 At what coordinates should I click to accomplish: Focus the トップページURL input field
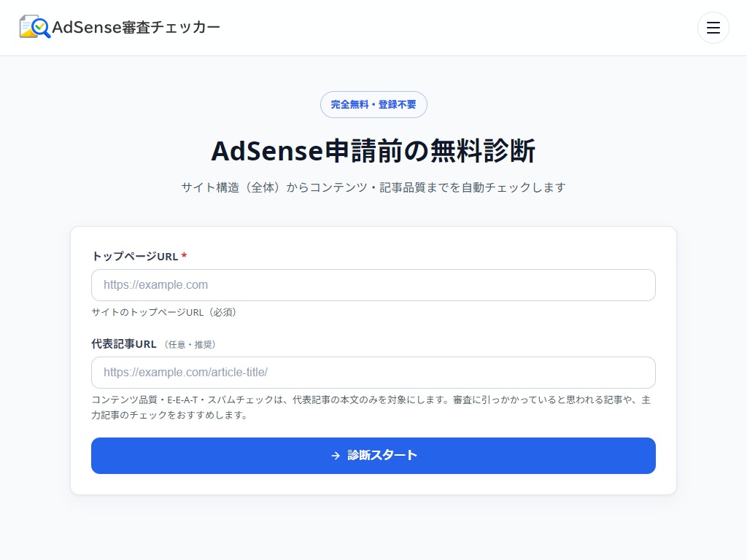(x=373, y=285)
